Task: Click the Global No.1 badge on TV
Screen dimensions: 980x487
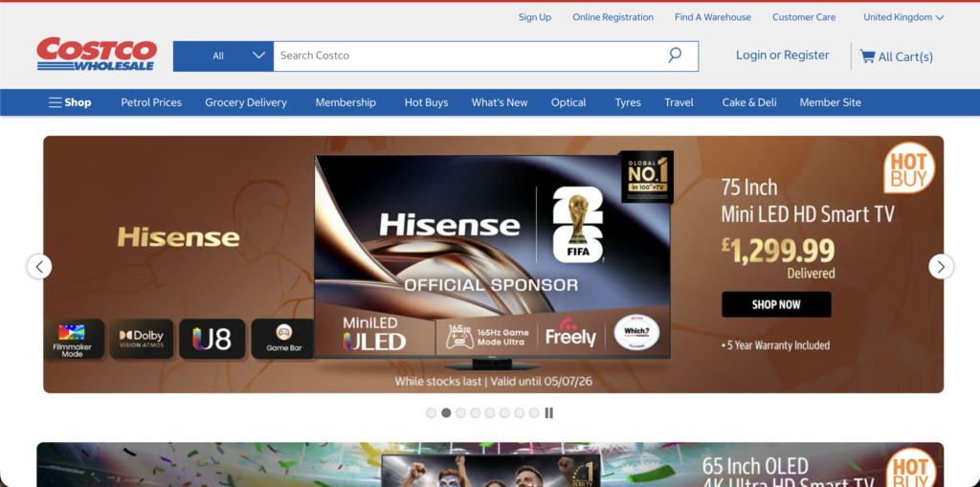Action: (647, 177)
